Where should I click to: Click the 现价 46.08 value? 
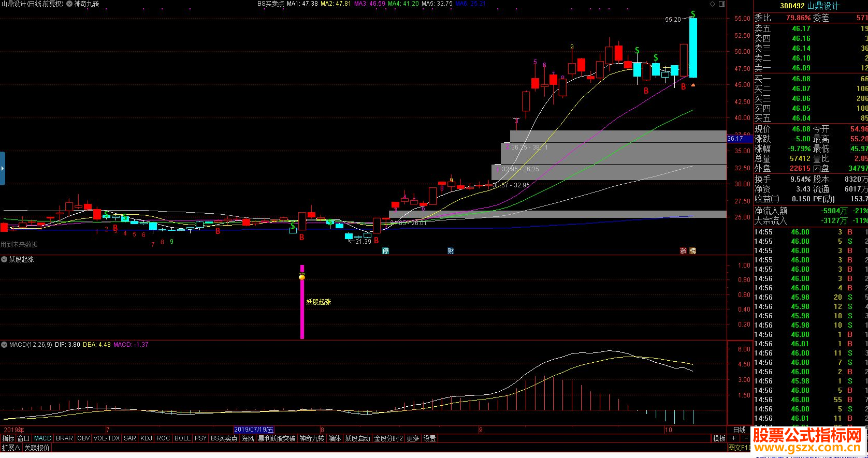(x=801, y=129)
